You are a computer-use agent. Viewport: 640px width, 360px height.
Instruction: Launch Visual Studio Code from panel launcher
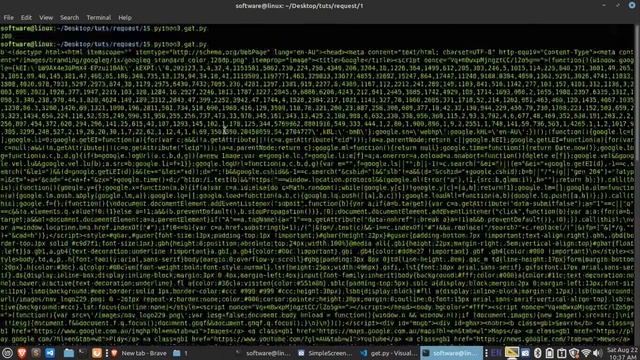[50, 353]
